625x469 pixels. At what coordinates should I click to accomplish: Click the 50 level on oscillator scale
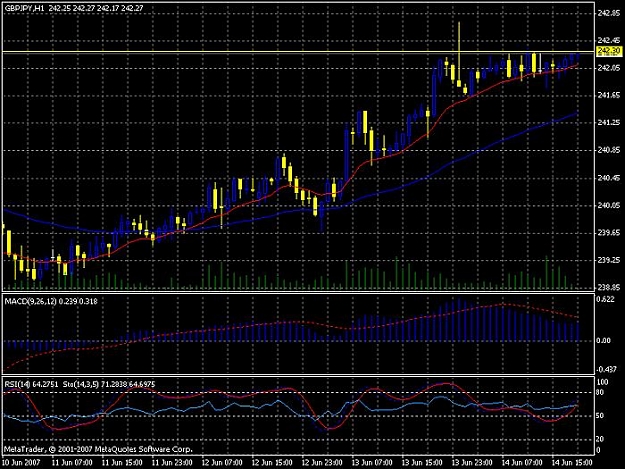(x=601, y=416)
